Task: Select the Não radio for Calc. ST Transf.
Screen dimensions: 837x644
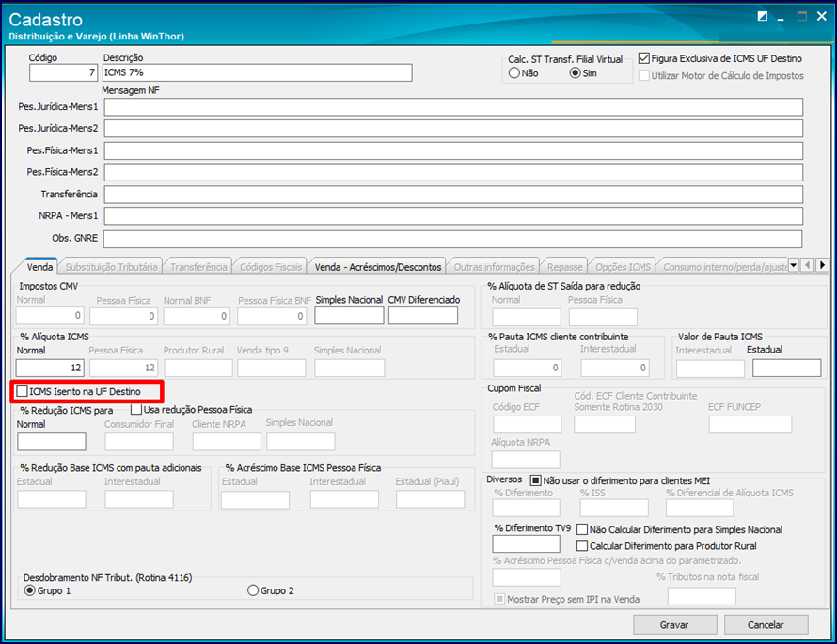Action: pyautogui.click(x=514, y=73)
